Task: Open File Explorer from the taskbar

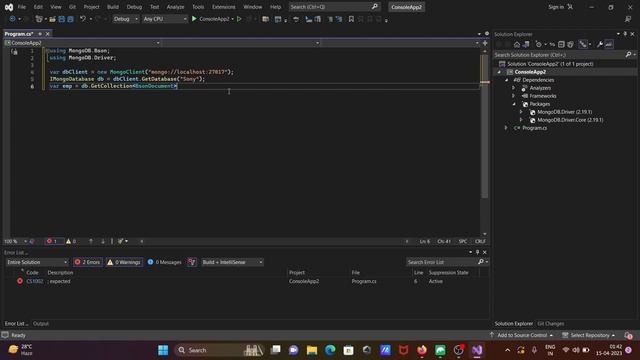Action: pos(312,350)
